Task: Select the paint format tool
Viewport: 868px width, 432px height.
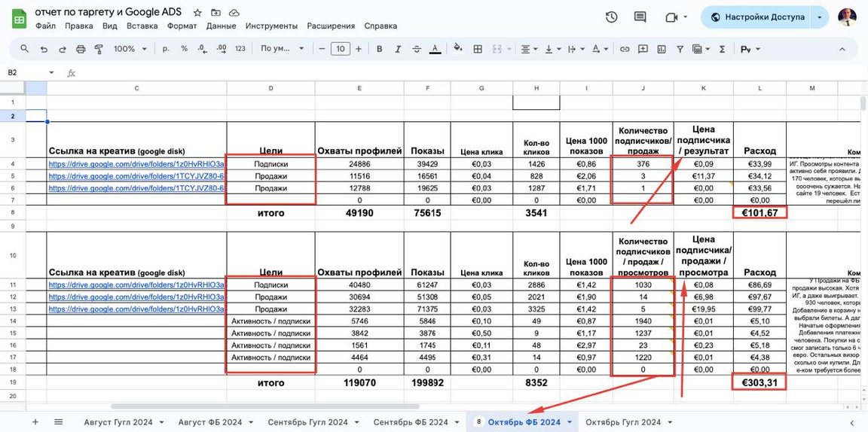Action: click(99, 49)
